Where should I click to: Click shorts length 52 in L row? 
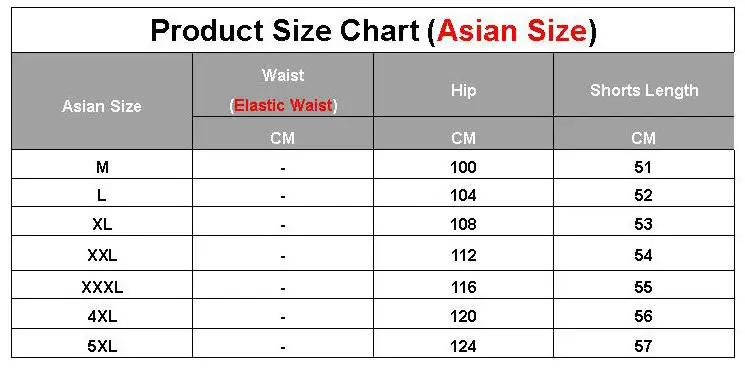[643, 195]
